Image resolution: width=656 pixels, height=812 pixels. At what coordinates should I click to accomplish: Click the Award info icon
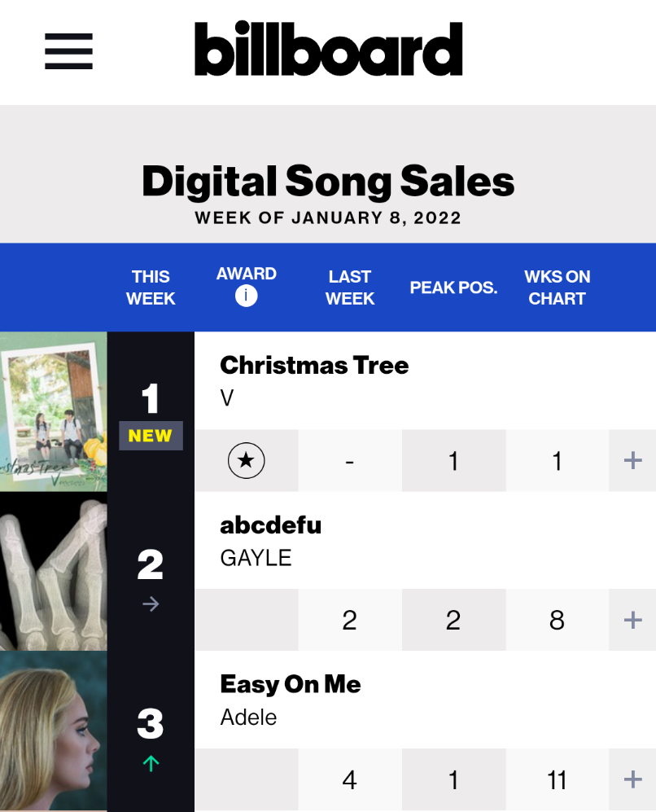246,296
